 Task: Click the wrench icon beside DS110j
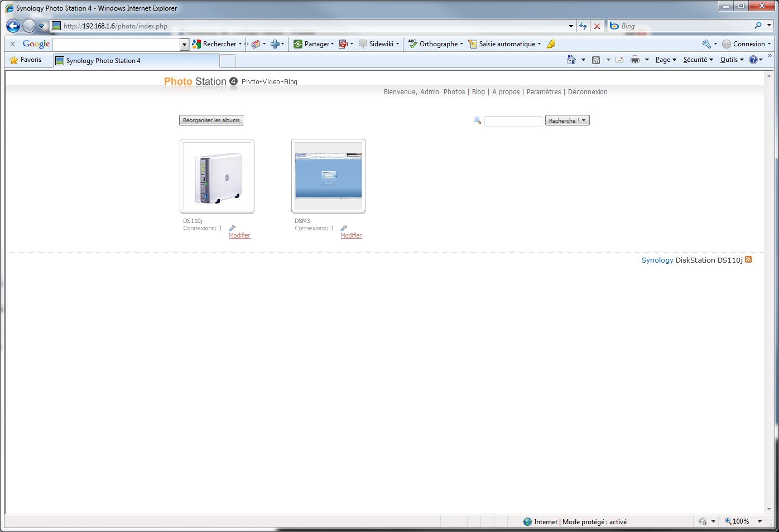tap(232, 228)
